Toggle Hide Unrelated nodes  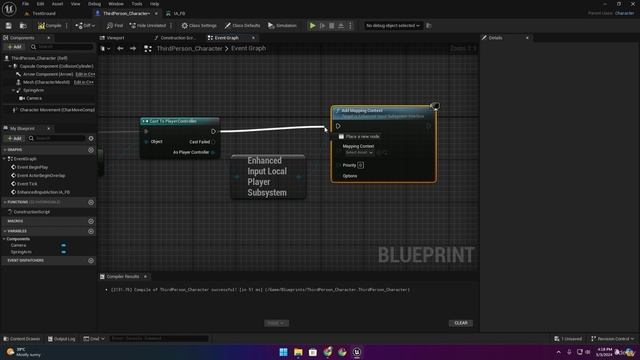point(147,26)
